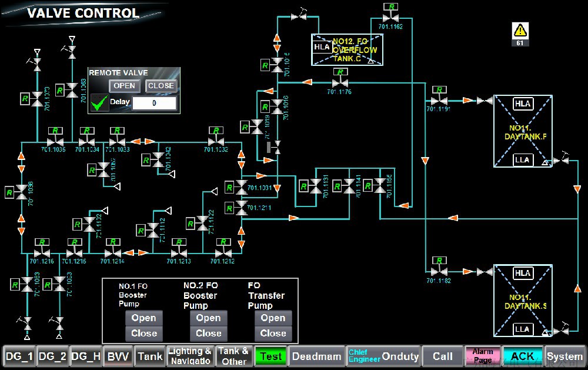Screen dimensions: 588x370
Task: Open the Tank & Other page
Action: pyautogui.click(x=233, y=356)
